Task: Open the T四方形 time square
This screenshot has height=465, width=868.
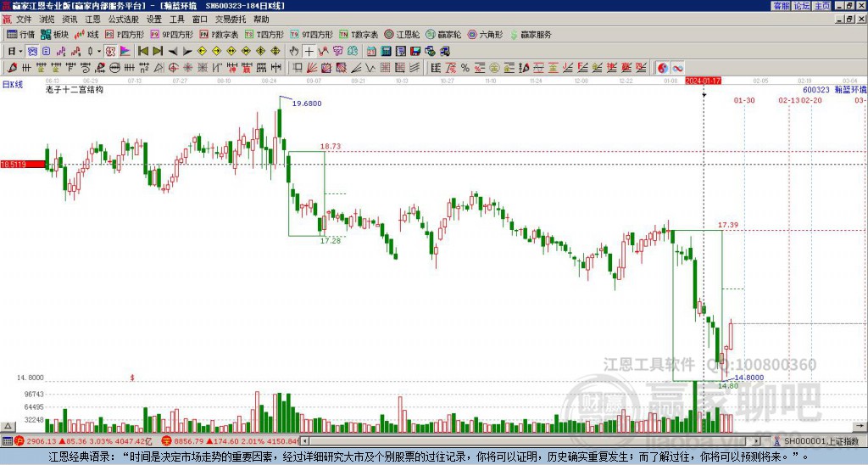Action: [264, 34]
